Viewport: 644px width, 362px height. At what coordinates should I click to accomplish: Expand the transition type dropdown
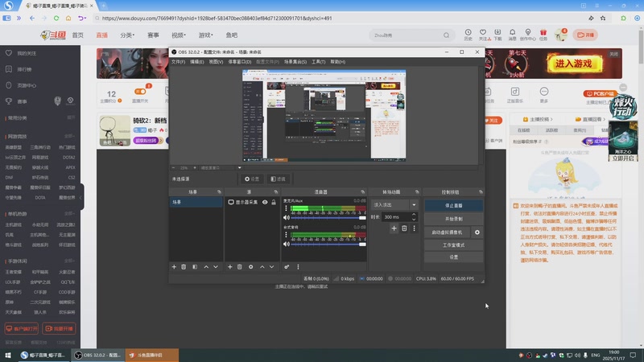(x=414, y=205)
